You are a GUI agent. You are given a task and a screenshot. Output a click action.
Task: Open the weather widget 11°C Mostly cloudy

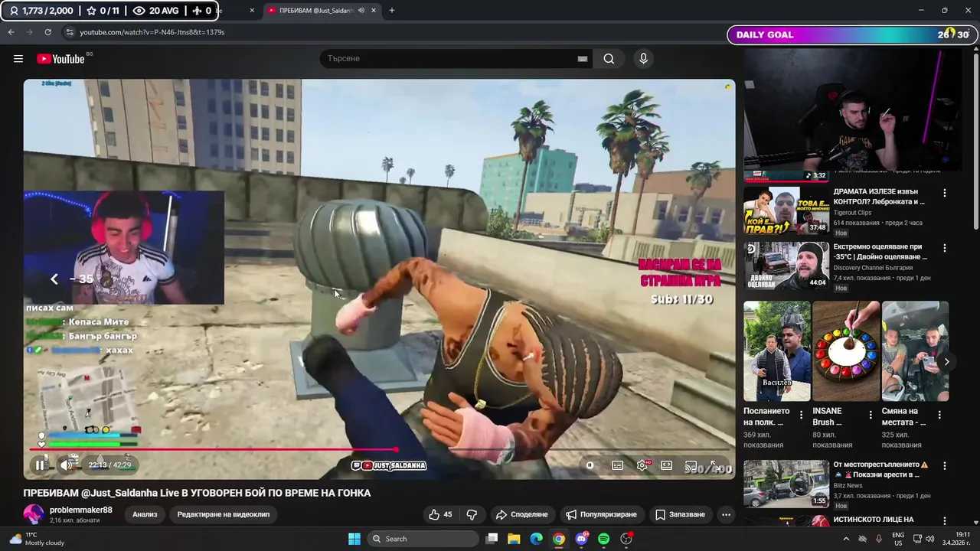tap(37, 539)
